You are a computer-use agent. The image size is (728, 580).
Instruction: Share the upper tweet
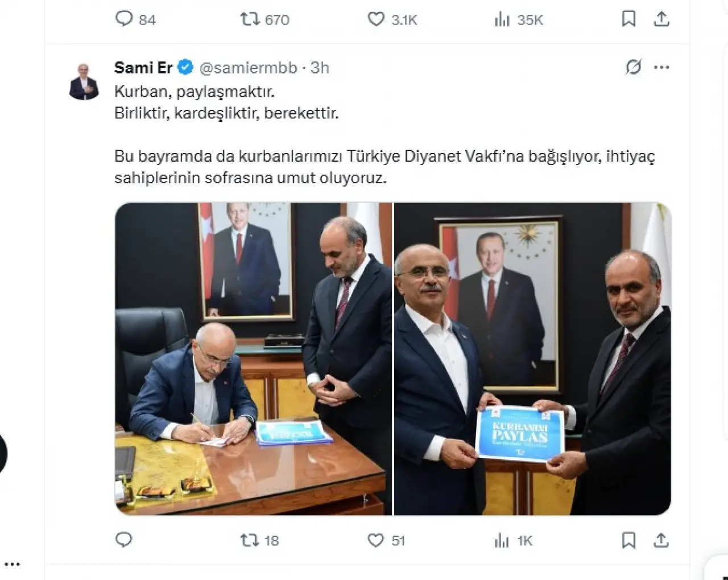click(x=661, y=19)
